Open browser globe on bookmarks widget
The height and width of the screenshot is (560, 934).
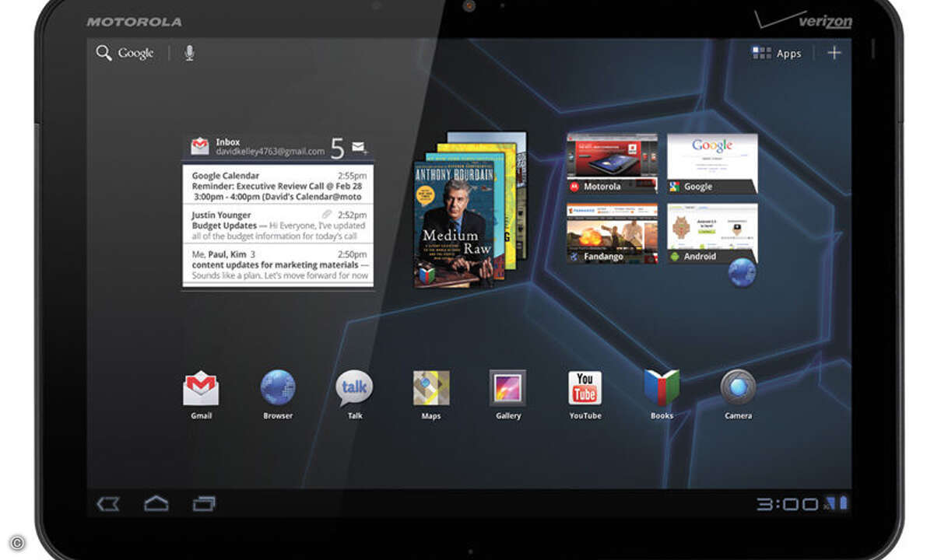[742, 272]
